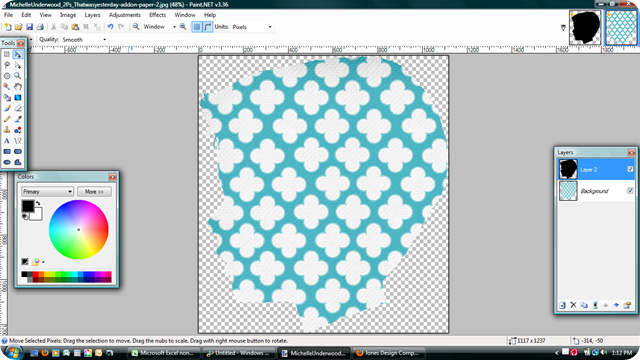Click the Open file toolbar icon

(x=18, y=27)
